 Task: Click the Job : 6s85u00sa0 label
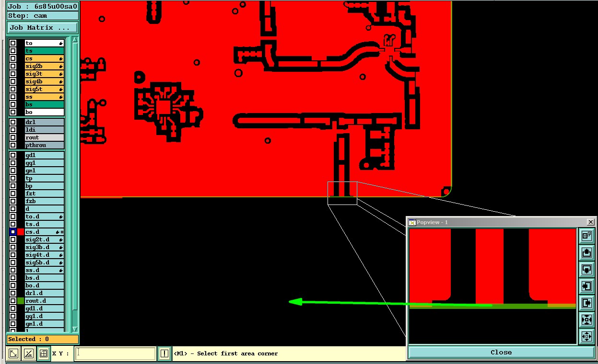coord(43,7)
